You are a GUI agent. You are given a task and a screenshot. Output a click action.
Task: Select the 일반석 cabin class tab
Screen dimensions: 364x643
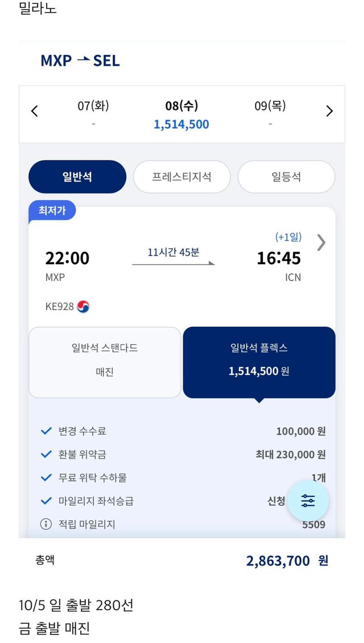77,177
